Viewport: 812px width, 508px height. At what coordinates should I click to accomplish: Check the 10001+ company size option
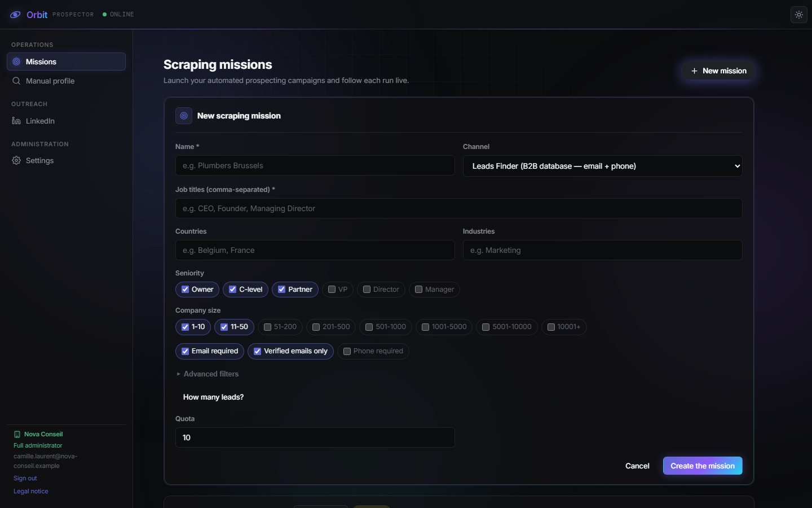point(551,327)
